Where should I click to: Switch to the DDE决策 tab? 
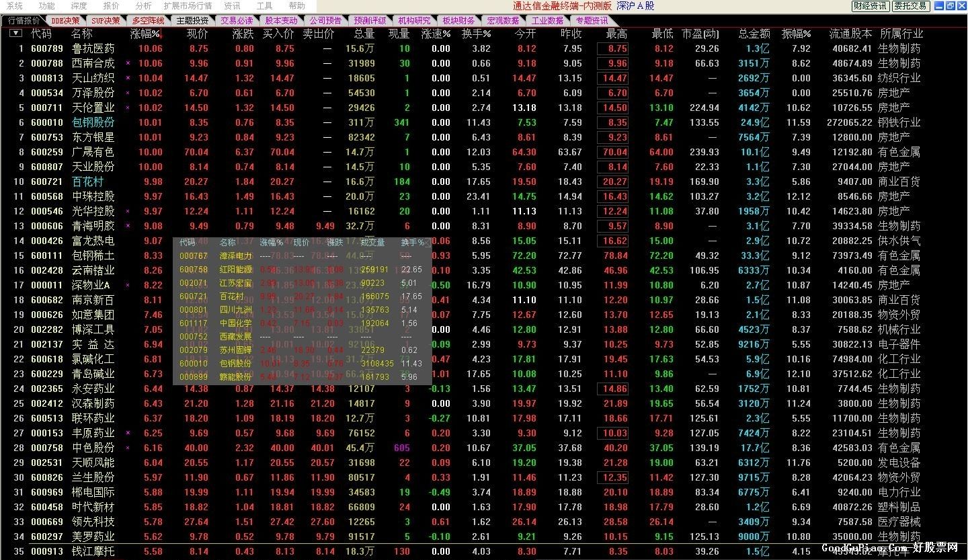coord(65,21)
